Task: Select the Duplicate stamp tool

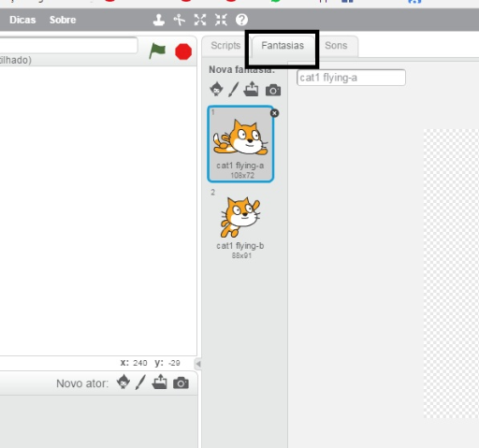Action: pyautogui.click(x=159, y=20)
